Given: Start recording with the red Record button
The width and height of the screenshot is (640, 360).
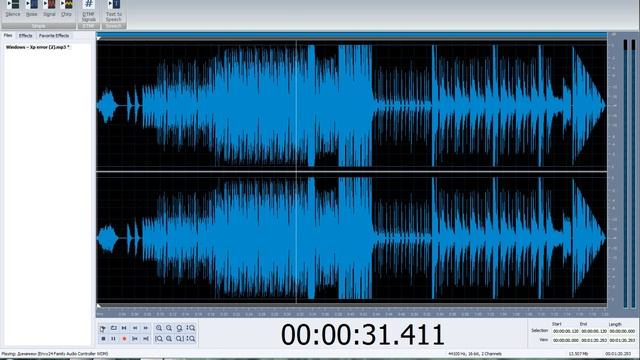Looking at the screenshot, I should pyautogui.click(x=124, y=339).
